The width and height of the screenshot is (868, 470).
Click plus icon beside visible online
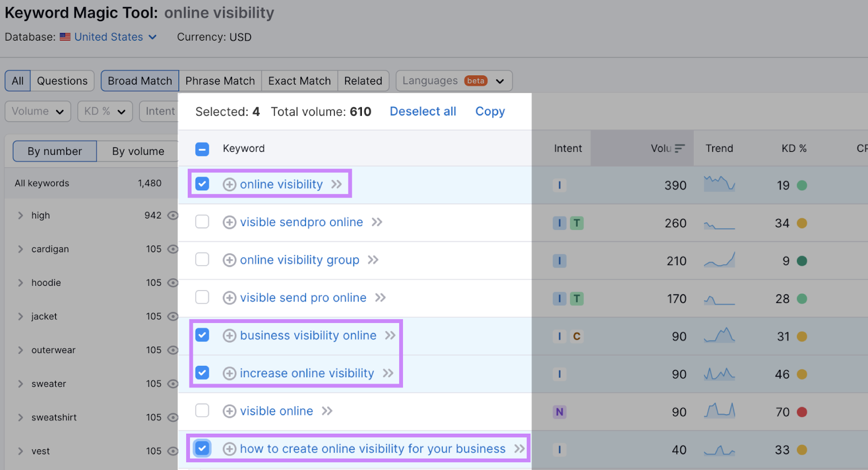point(229,411)
